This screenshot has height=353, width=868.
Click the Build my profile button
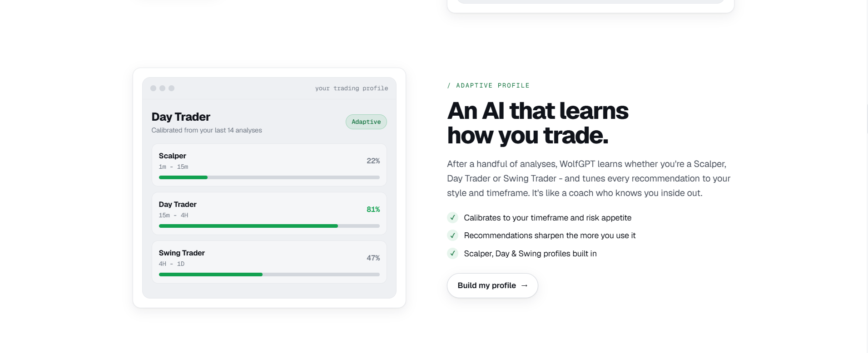tap(492, 285)
